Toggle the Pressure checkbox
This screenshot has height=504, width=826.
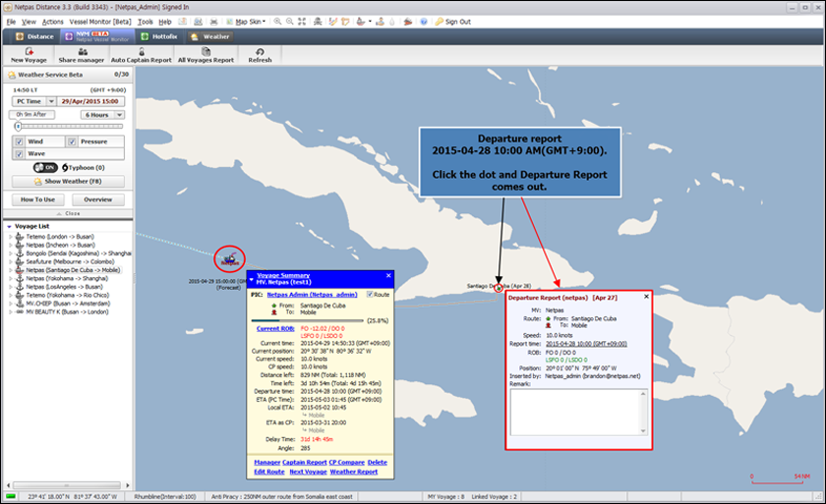[x=72, y=141]
